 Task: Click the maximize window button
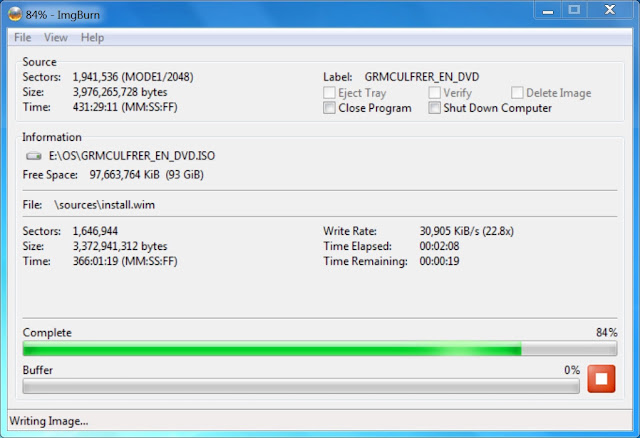pyautogui.click(x=574, y=10)
